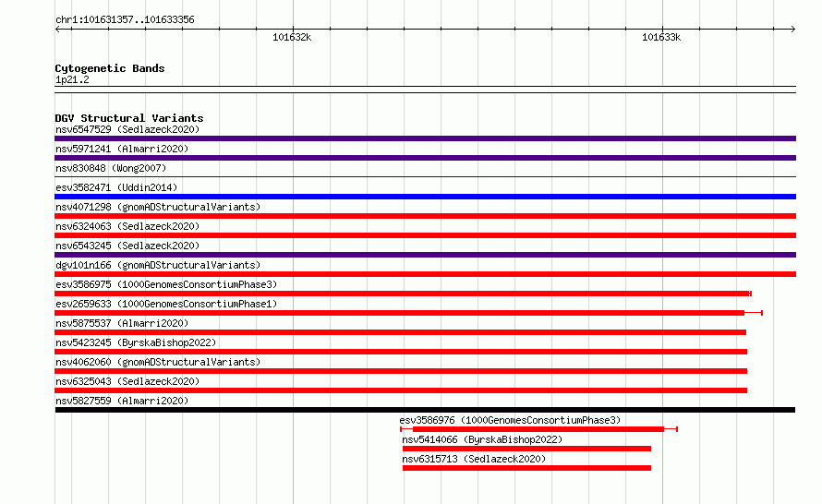Click the red bar under nsv5875537
The height and width of the screenshot is (504, 822).
tap(400, 332)
